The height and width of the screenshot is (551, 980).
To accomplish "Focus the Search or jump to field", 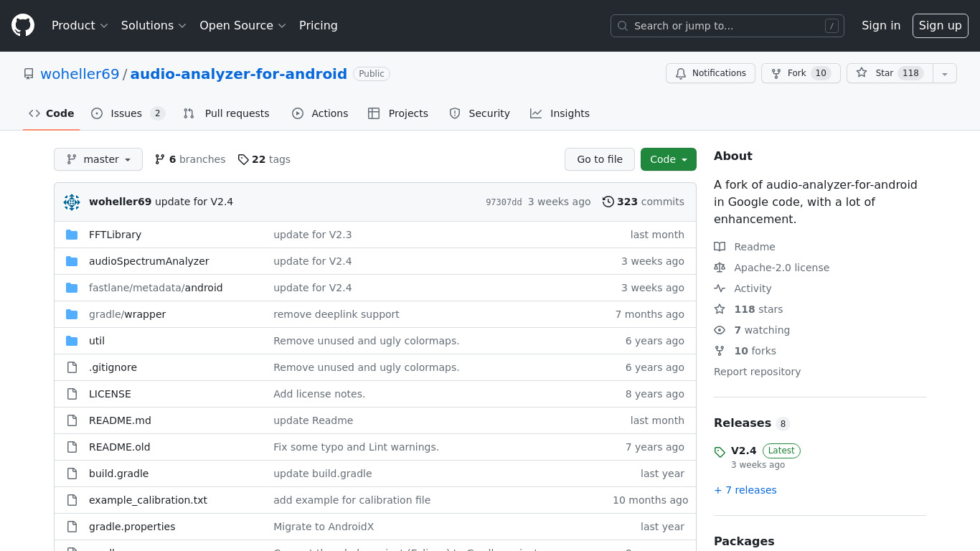I will coord(727,26).
